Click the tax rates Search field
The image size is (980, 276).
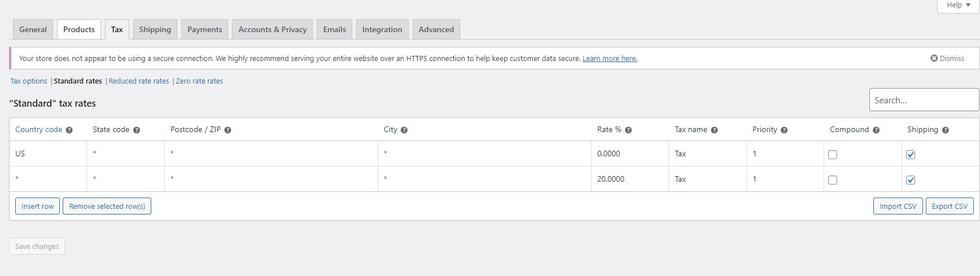(x=924, y=100)
